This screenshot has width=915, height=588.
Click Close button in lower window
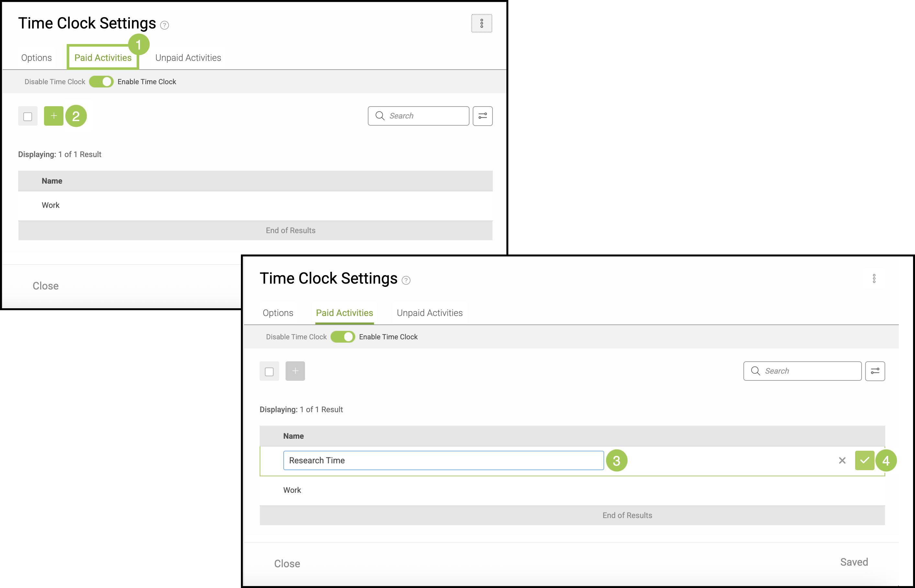pos(287,563)
